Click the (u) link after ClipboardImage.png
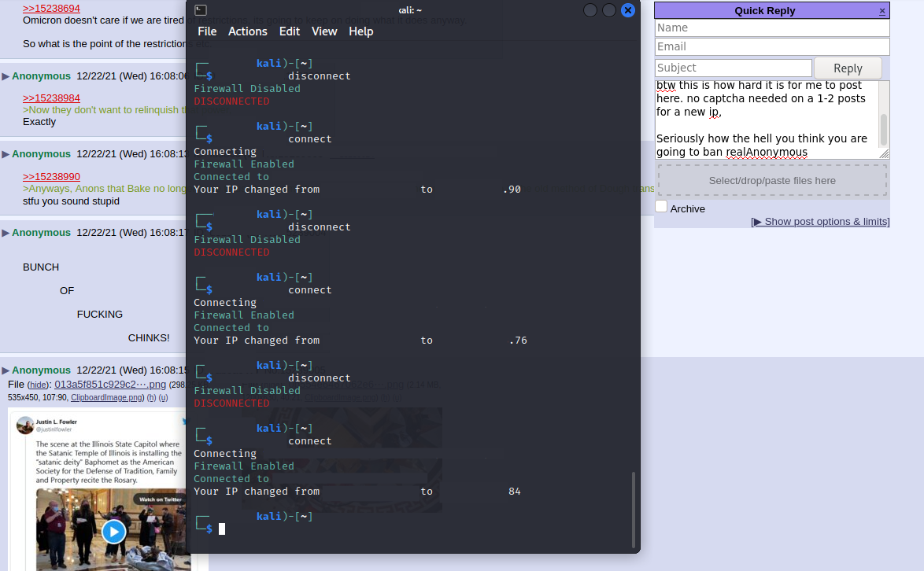Viewport: 924px width, 571px height. click(x=163, y=398)
